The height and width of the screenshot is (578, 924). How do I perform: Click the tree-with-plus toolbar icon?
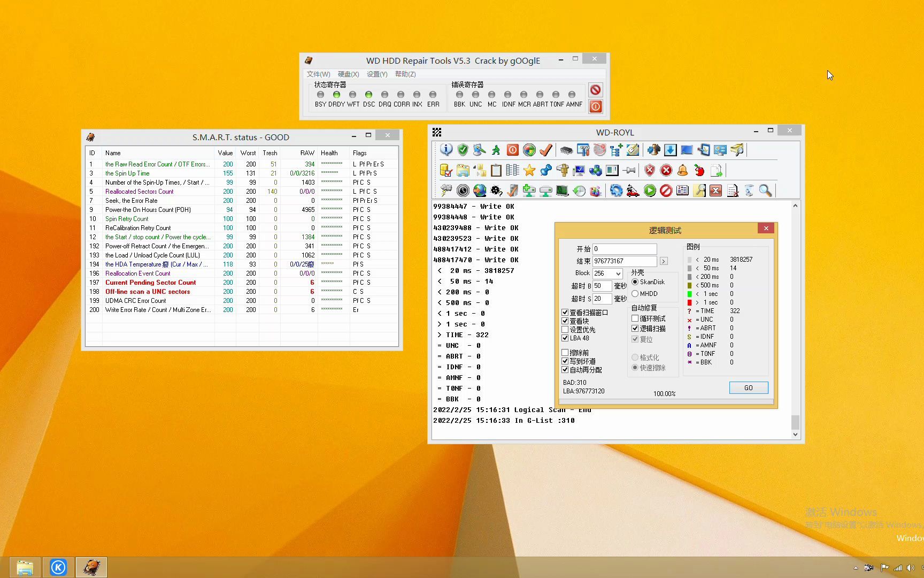coord(616,150)
